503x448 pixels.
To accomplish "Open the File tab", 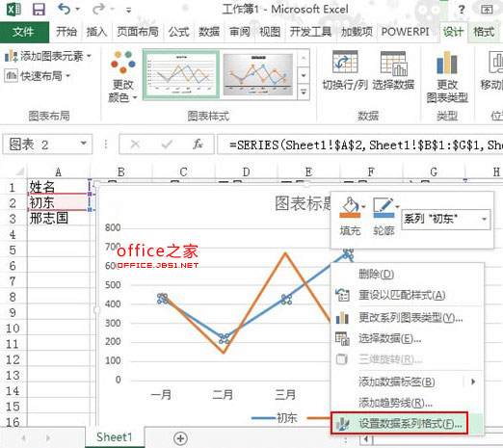I will pyautogui.click(x=24, y=32).
